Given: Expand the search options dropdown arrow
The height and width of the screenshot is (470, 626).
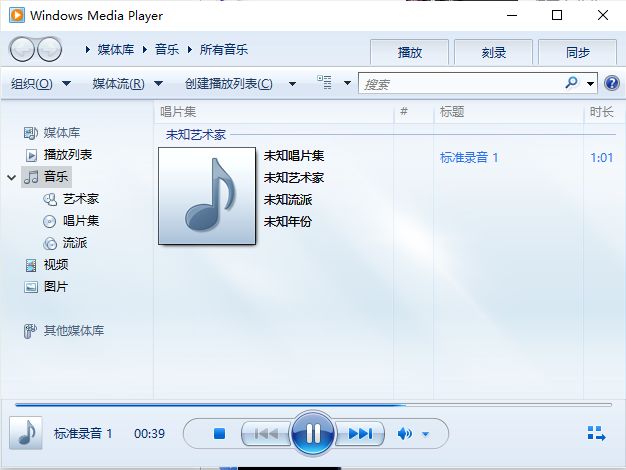Looking at the screenshot, I should click(x=590, y=83).
